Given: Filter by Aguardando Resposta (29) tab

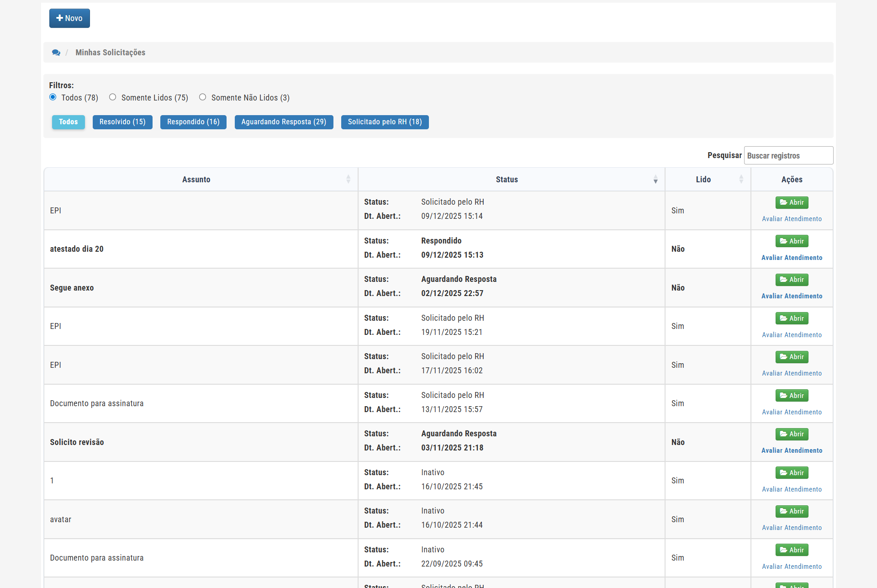Looking at the screenshot, I should click(284, 122).
